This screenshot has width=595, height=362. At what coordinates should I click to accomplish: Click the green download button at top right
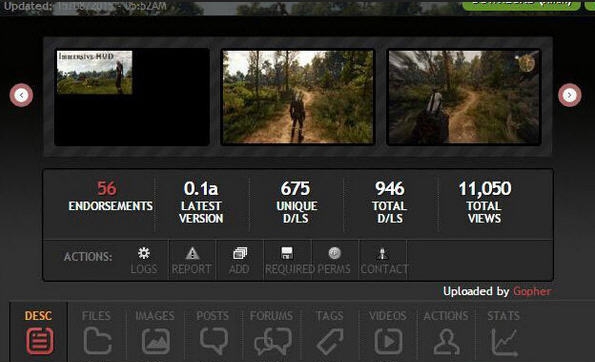522,4
